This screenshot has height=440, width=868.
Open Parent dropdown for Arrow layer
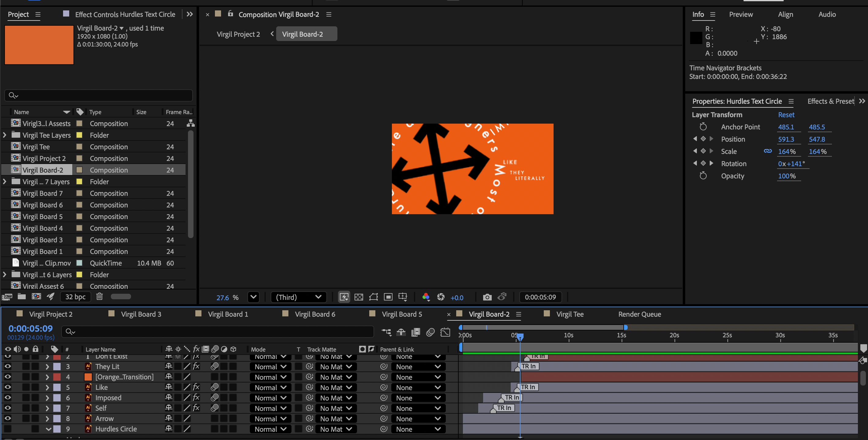coord(418,419)
